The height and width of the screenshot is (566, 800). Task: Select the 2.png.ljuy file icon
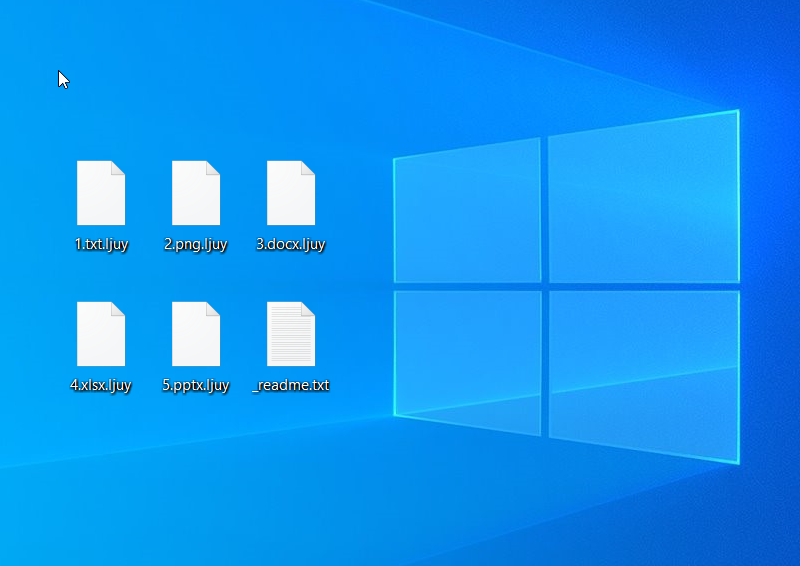pyautogui.click(x=196, y=193)
